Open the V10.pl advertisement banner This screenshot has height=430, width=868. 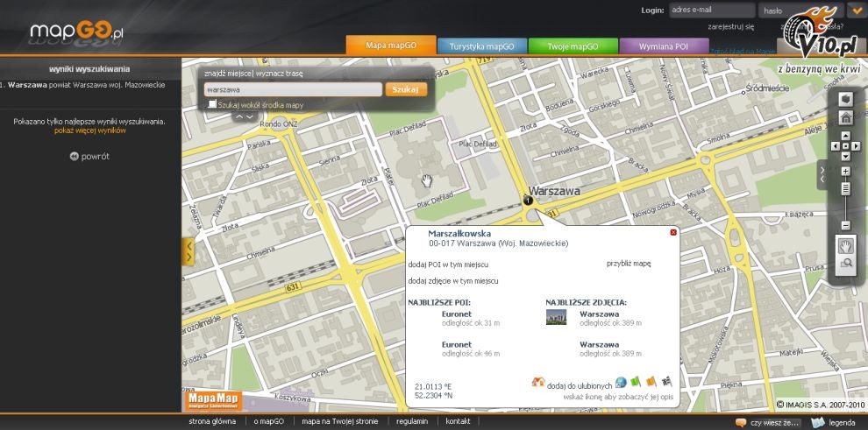coord(821,39)
